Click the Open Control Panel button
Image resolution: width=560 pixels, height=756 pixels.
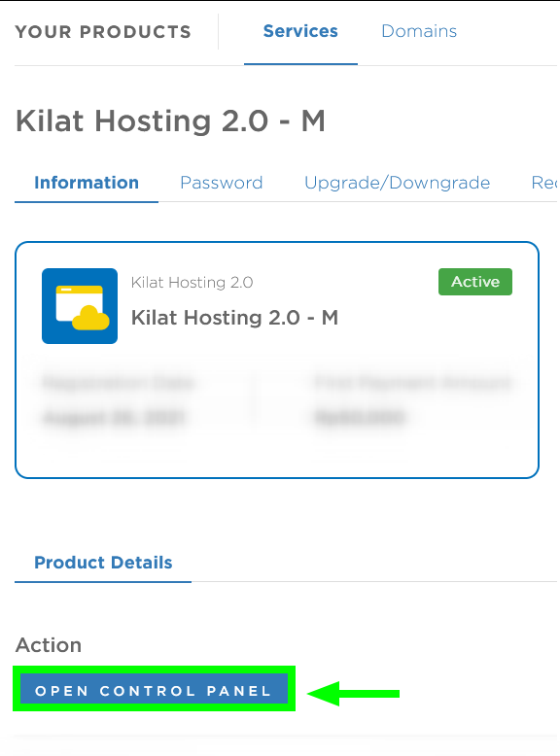pyautogui.click(x=154, y=689)
